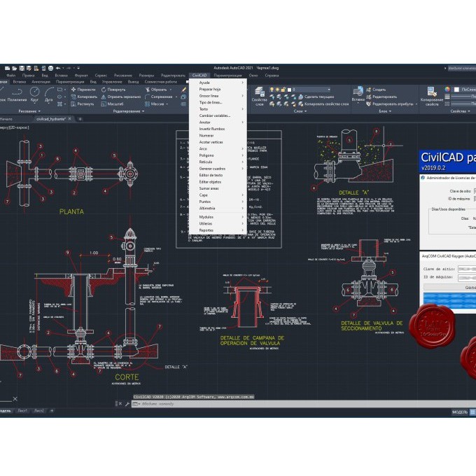Toggle grid display in status bar
Screen dimensions: 476x476
pos(472,412)
